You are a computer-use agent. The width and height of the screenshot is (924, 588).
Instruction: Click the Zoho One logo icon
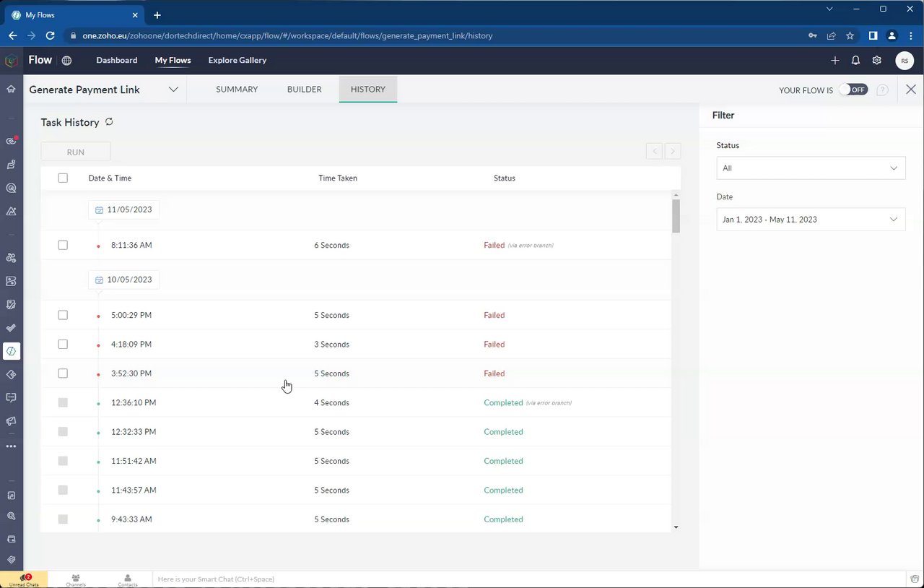(12, 61)
